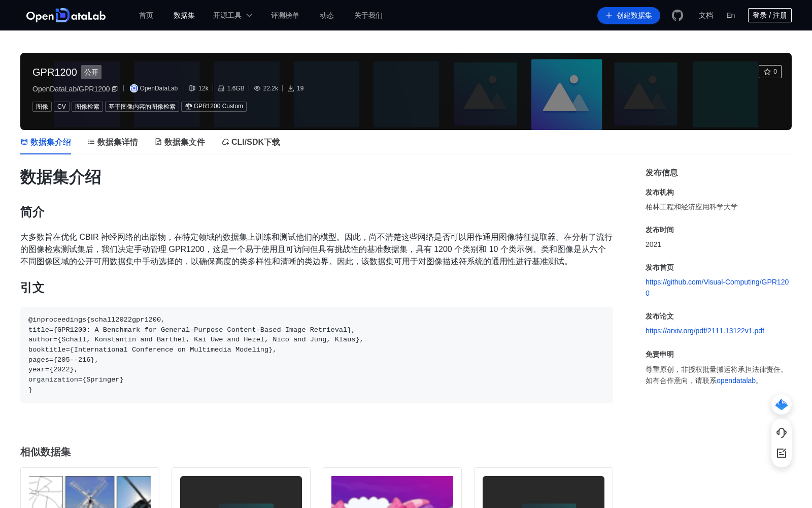The image size is (812, 508).
Task: Click the 19 downloads icon
Action: click(291, 88)
